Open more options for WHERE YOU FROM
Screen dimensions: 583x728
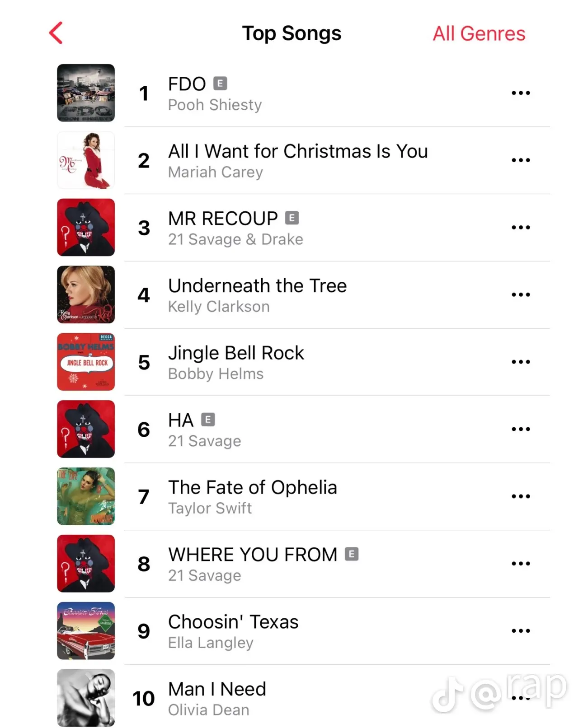[x=520, y=564]
